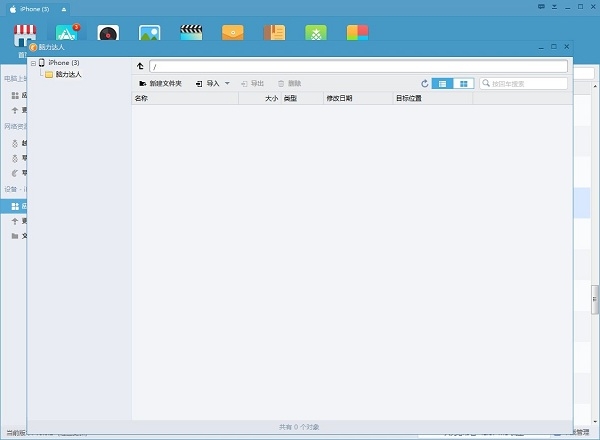The height and width of the screenshot is (440, 600).
Task: Open the orange envelope wallet icon
Action: click(x=233, y=33)
